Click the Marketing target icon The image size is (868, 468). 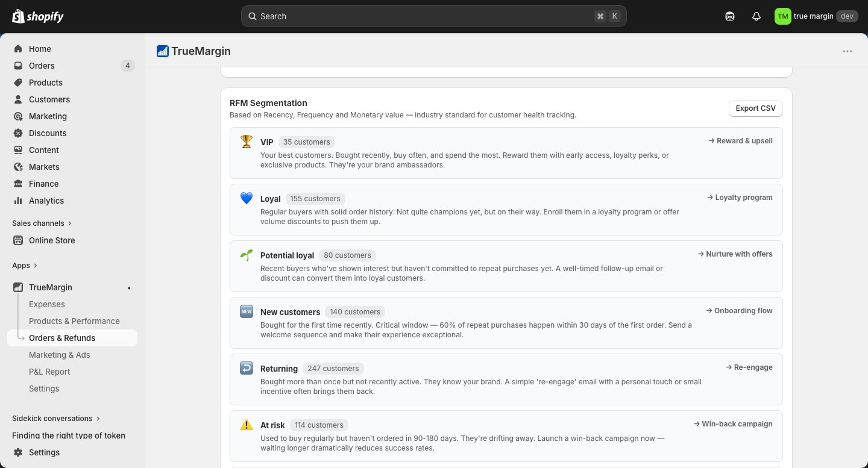click(x=18, y=116)
